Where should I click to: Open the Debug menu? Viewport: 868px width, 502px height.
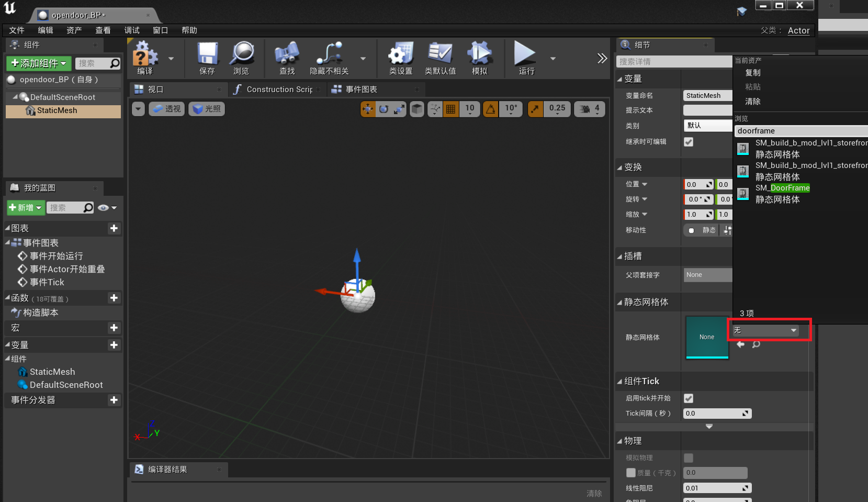(x=132, y=30)
